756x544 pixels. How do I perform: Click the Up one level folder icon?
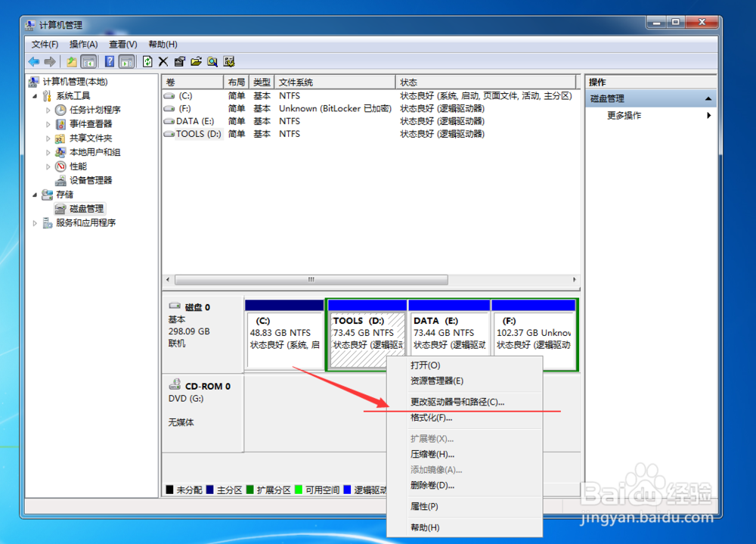coord(72,62)
